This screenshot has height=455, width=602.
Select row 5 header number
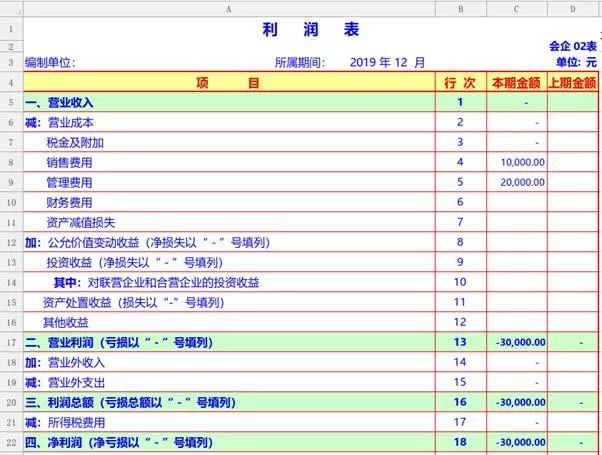click(x=10, y=102)
